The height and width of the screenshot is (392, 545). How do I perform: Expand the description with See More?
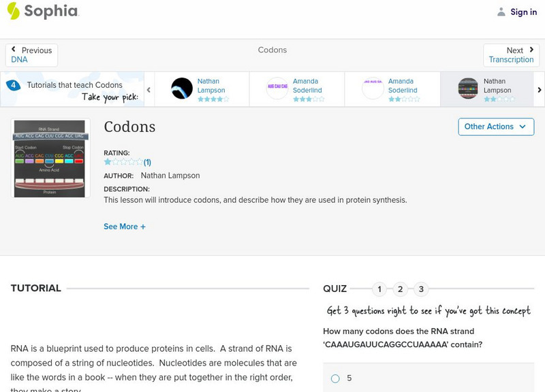point(125,227)
